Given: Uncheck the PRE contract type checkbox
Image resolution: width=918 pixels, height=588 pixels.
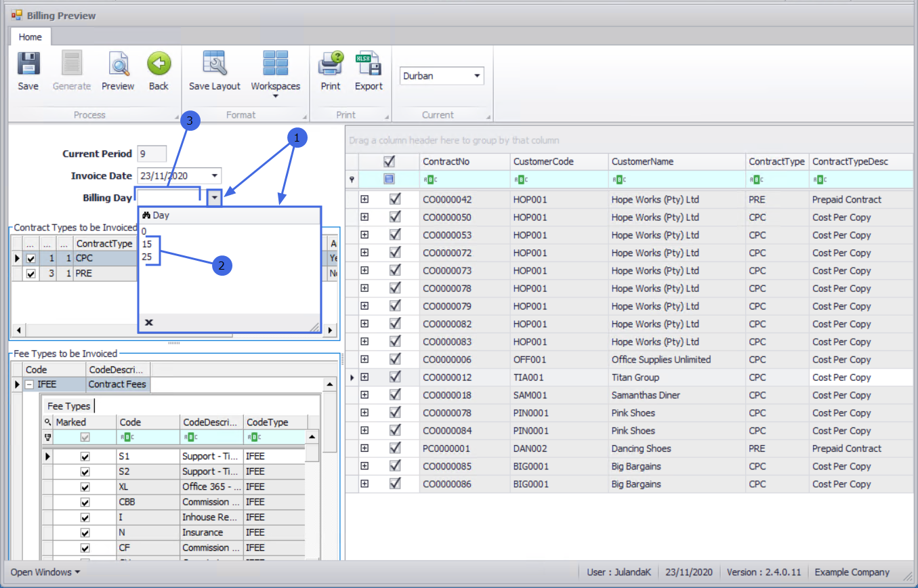Looking at the screenshot, I should point(30,274).
